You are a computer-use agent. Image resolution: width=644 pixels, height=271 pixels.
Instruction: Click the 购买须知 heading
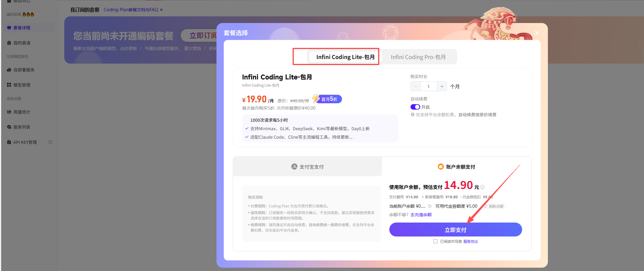tap(255, 197)
